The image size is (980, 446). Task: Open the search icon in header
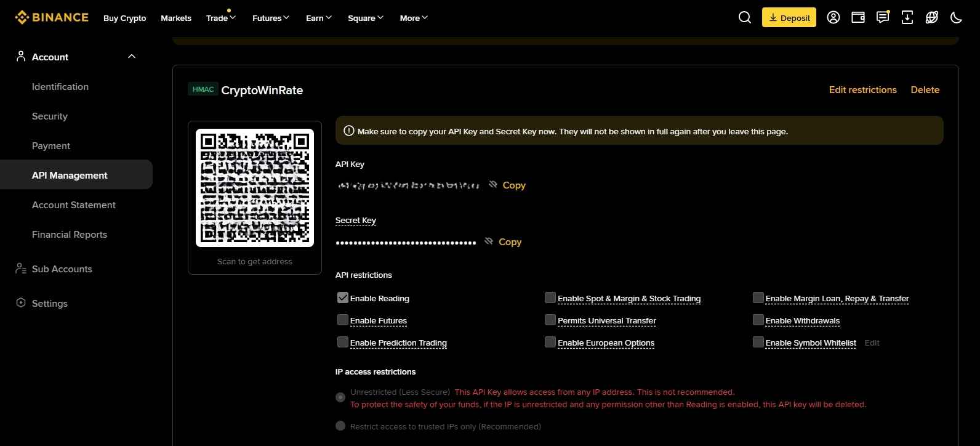coord(745,17)
